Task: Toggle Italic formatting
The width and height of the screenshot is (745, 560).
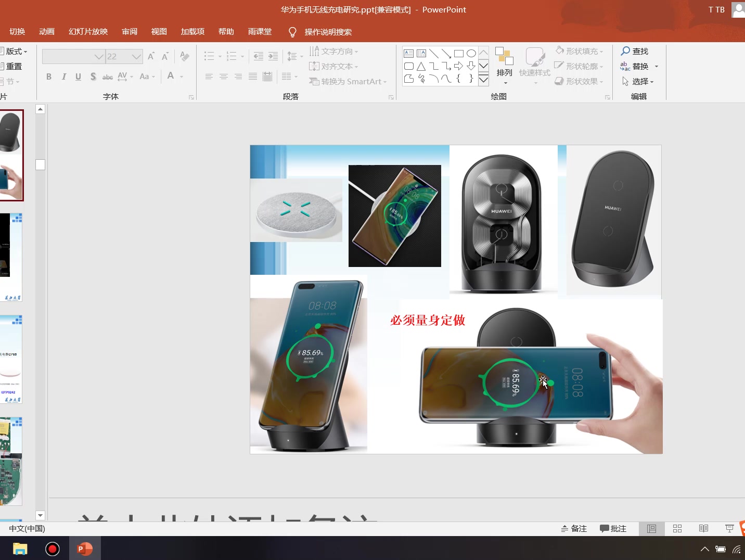Action: tap(63, 77)
